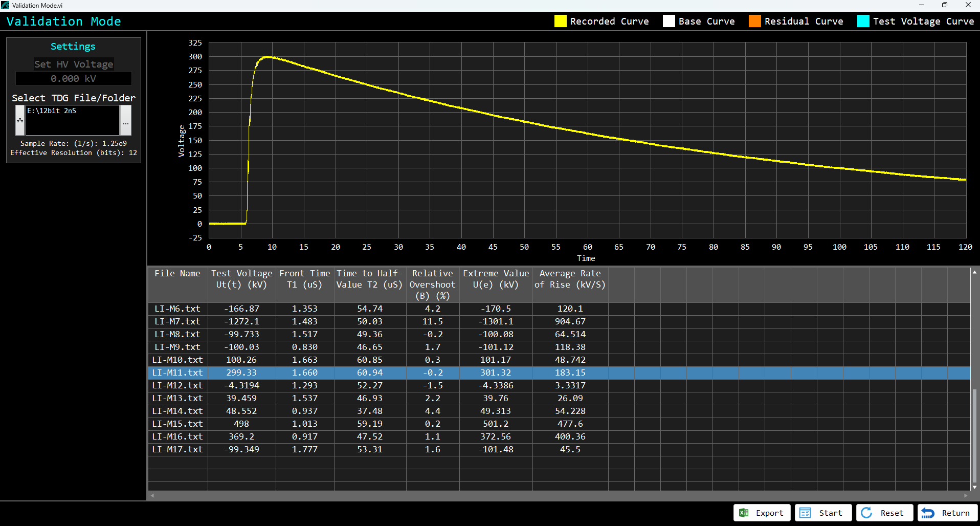Click the Settings panel title
Screen dimensions: 980x526
pyautogui.click(x=73, y=47)
